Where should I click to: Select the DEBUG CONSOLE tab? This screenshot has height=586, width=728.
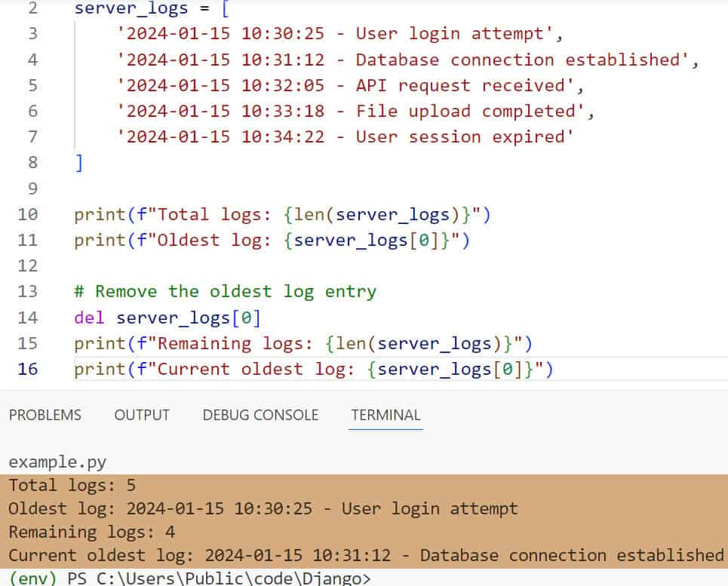point(260,415)
